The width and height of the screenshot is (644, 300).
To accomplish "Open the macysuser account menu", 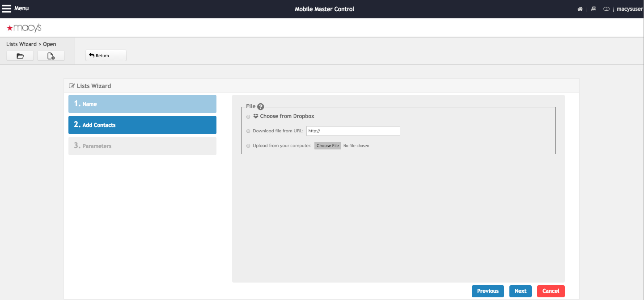I will coord(629,9).
